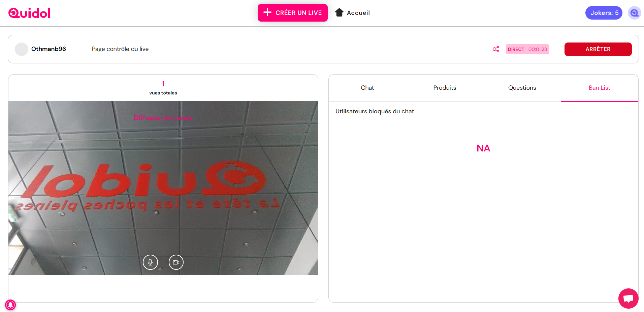The image size is (644, 312).
Task: Click the Othmanb96 avatar circle
Action: click(x=21, y=49)
